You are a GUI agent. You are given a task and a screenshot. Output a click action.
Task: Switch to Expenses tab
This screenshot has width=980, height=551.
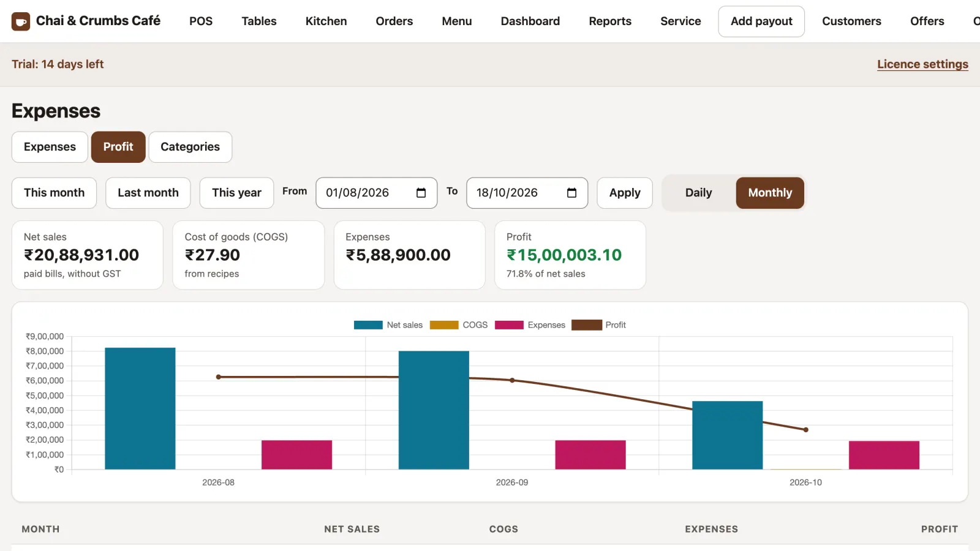[x=50, y=147]
